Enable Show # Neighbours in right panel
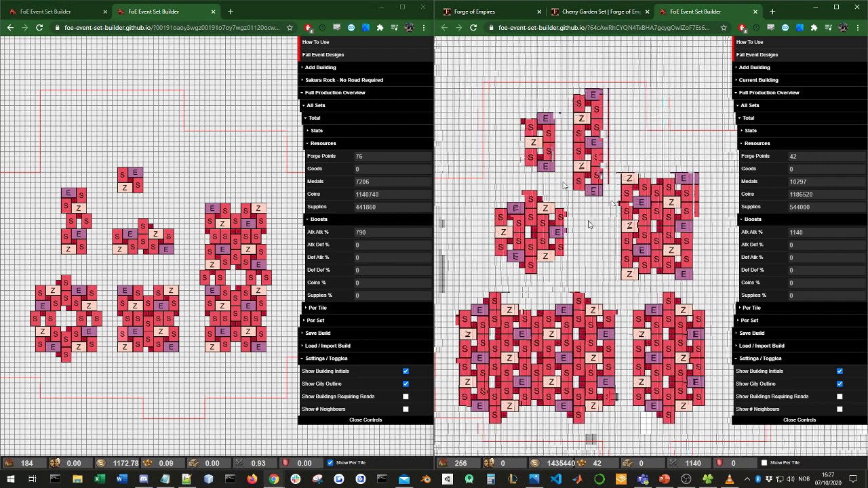 point(840,409)
